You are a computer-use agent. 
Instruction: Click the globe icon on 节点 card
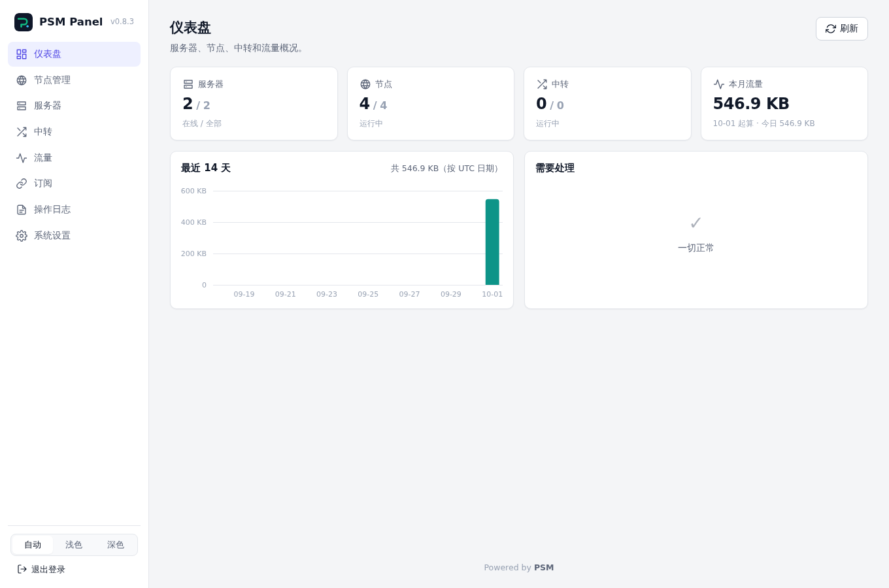pyautogui.click(x=365, y=84)
